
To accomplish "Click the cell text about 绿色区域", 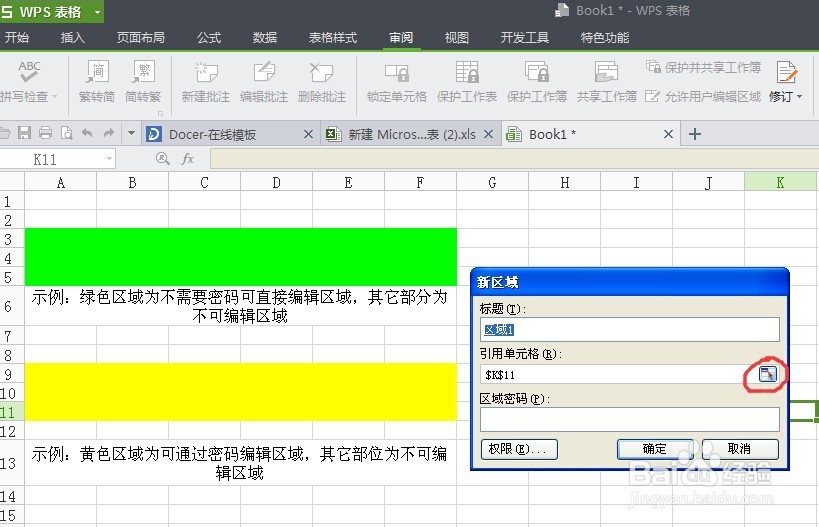I will 240,306.
